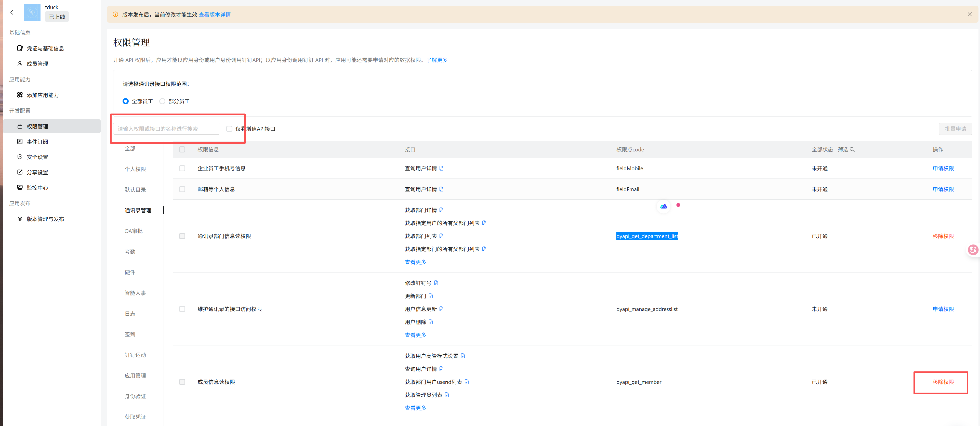The image size is (980, 426).
Task: Check the 仅看增值API接口 checkbox
Action: [229, 129]
